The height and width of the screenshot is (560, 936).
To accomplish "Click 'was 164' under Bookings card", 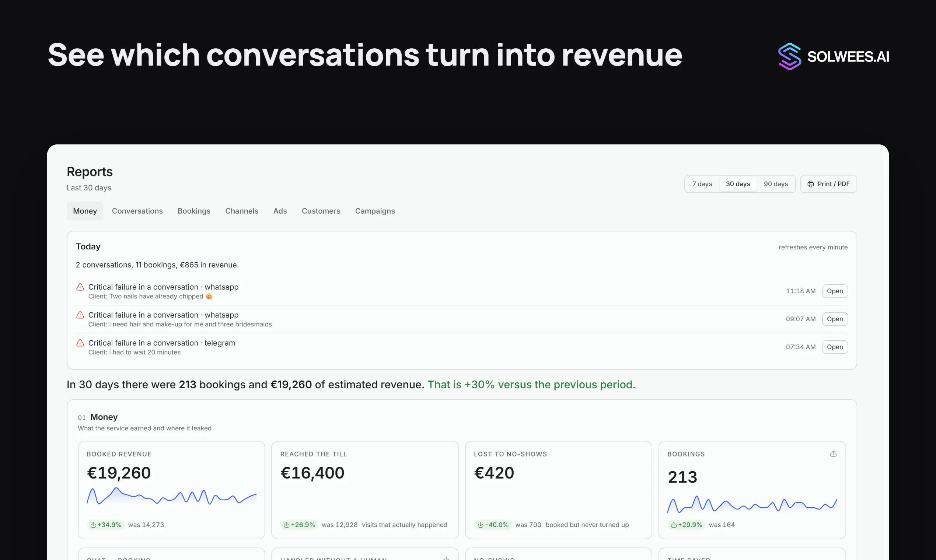I will pyautogui.click(x=722, y=525).
